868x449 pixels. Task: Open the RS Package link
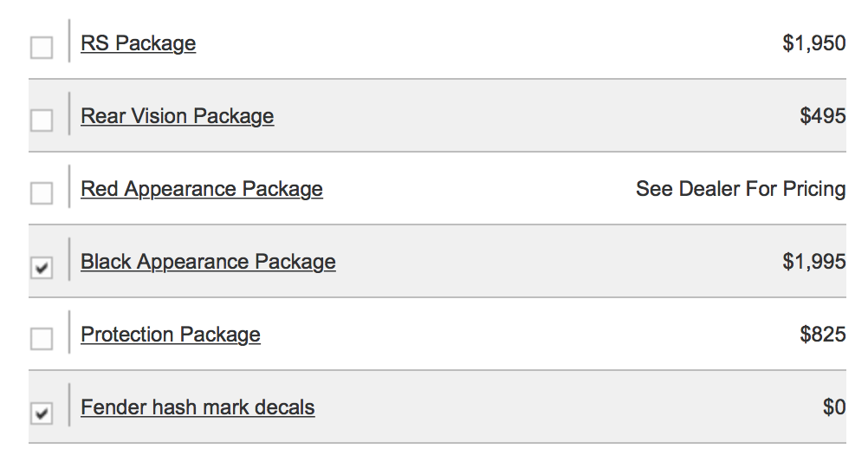pyautogui.click(x=138, y=43)
